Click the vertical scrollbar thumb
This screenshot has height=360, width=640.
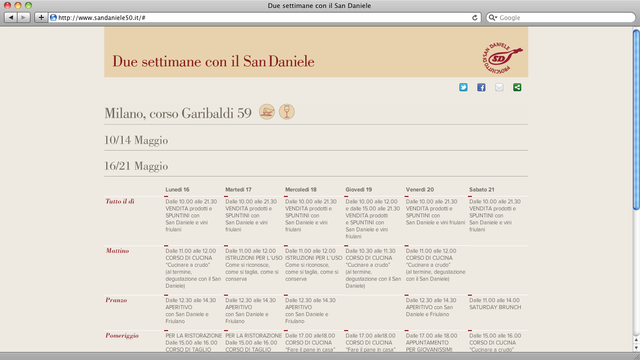click(636, 120)
